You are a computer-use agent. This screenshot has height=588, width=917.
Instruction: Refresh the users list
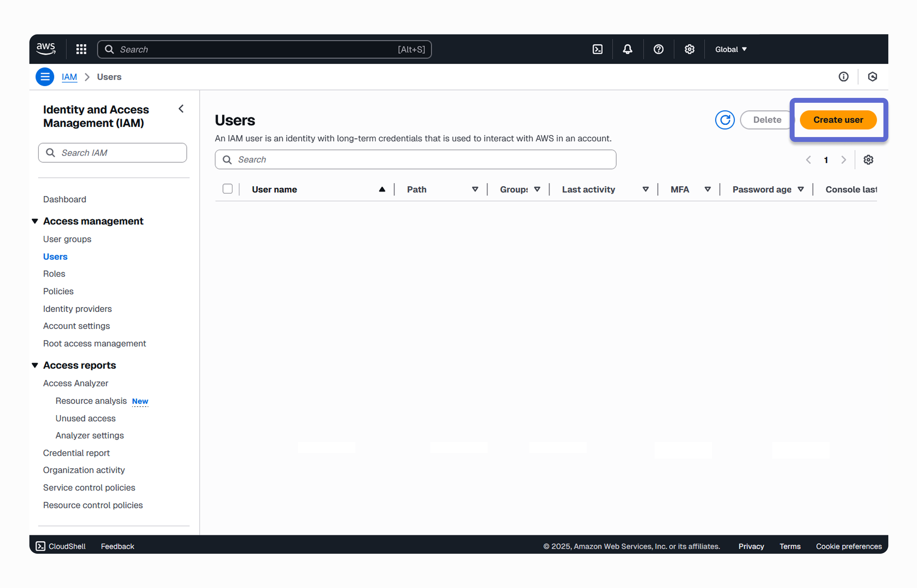coord(724,120)
